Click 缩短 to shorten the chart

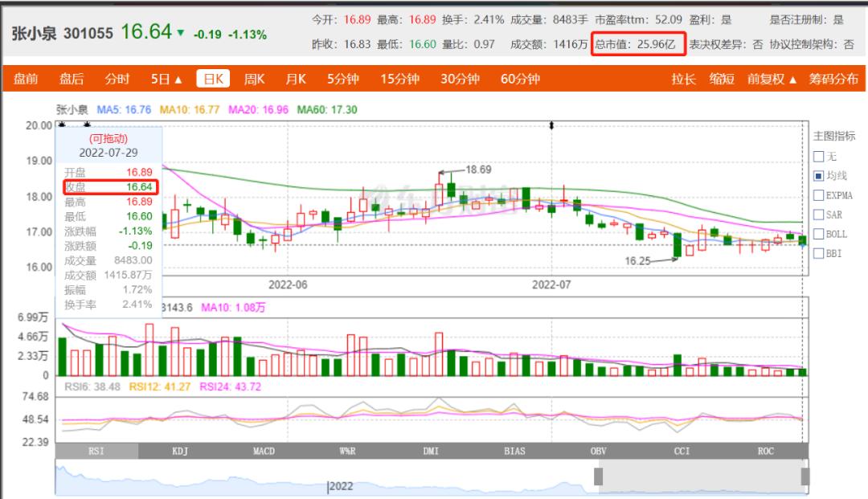pos(722,79)
